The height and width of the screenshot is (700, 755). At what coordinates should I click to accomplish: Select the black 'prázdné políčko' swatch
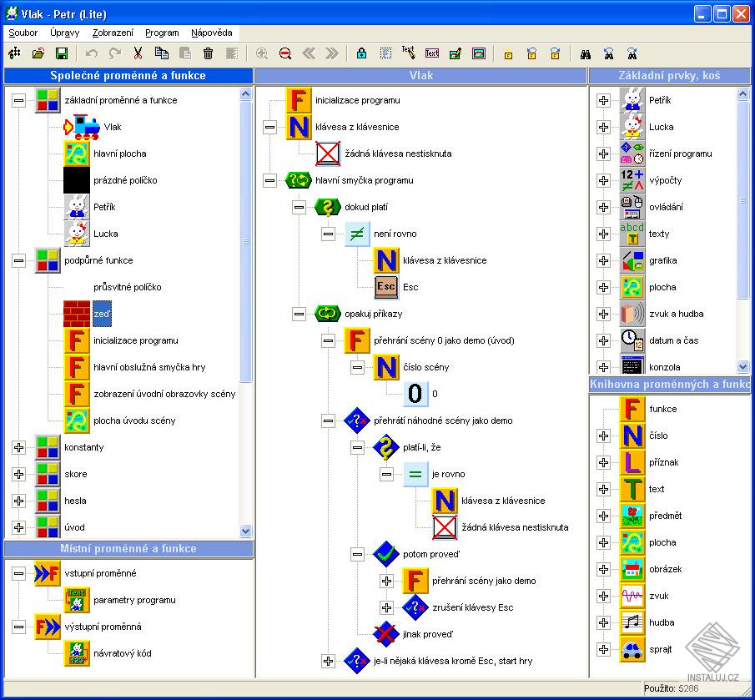pyautogui.click(x=78, y=180)
